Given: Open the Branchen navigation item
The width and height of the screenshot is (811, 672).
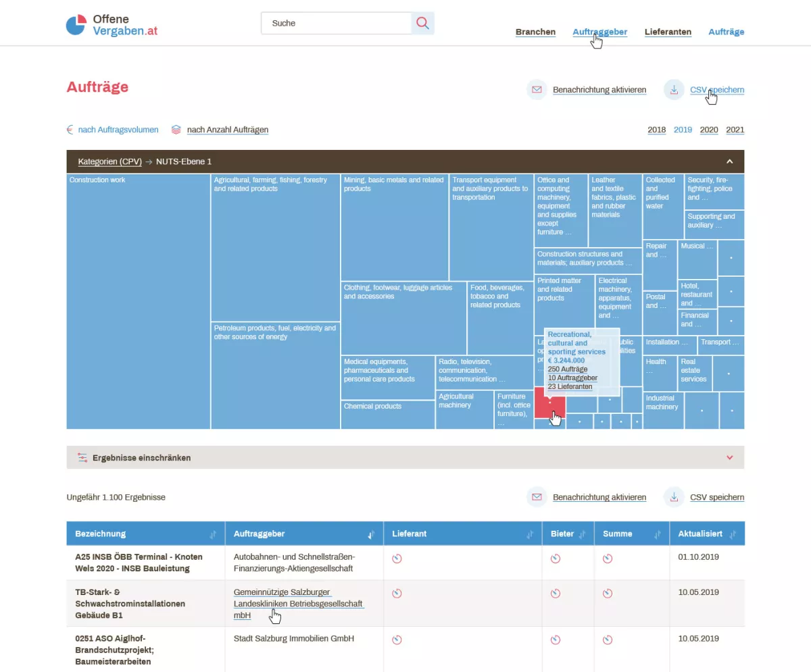Looking at the screenshot, I should (535, 32).
